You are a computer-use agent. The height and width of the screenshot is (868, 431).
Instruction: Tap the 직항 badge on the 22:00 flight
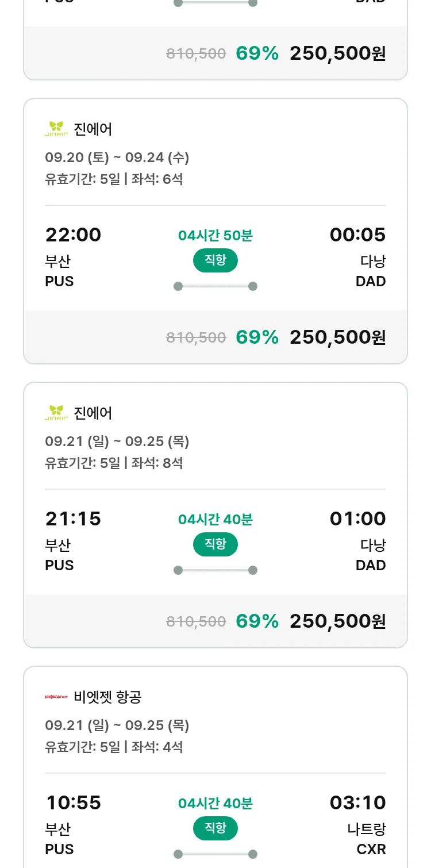[x=215, y=260]
